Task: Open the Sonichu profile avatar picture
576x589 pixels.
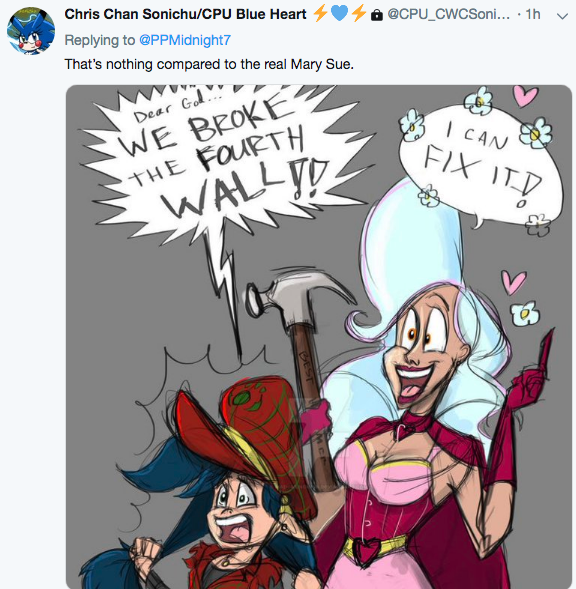Action: (x=31, y=31)
